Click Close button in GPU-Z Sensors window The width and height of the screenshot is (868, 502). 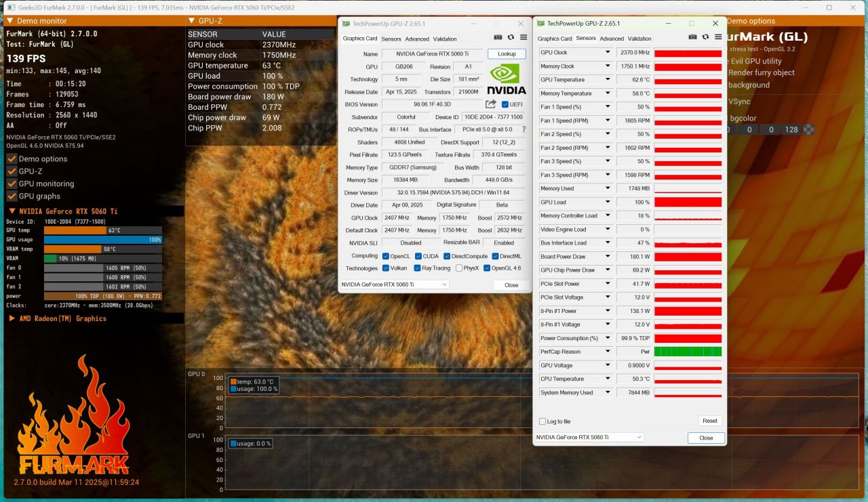pyautogui.click(x=706, y=438)
